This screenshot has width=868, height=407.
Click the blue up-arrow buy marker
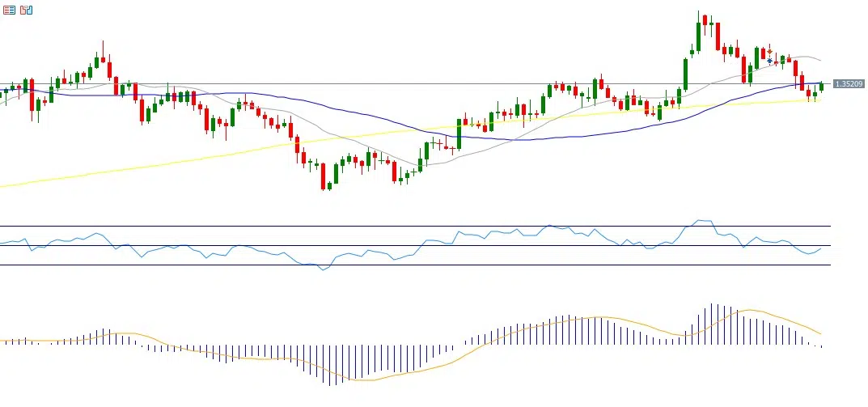pos(770,61)
